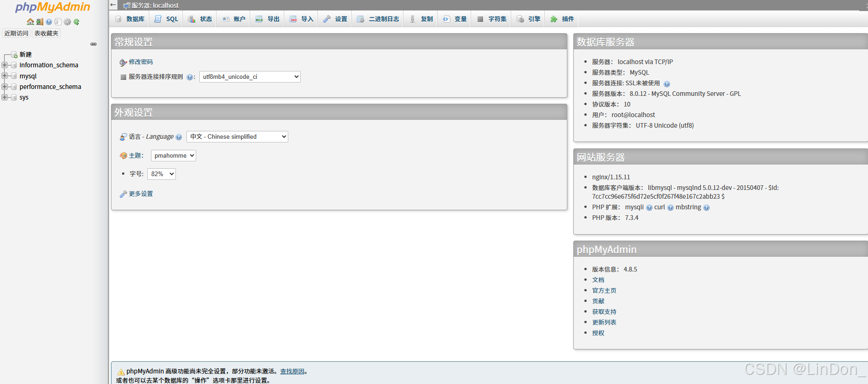Switch to the SQL tab
The width and height of the screenshot is (868, 384).
tap(167, 19)
